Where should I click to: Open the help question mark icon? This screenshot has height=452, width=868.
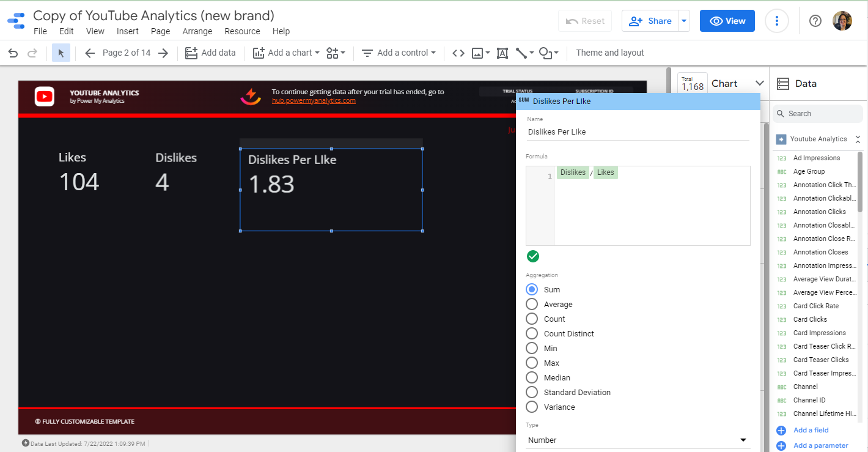tap(815, 21)
